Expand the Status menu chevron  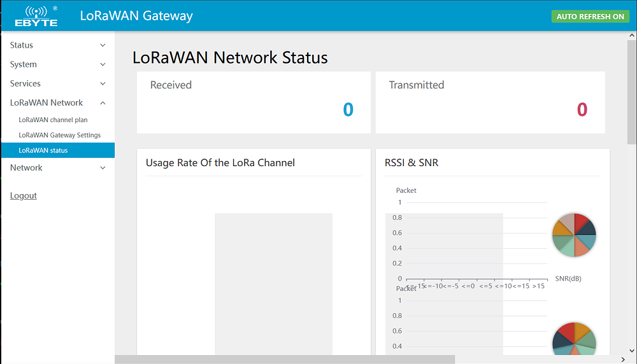[x=103, y=46]
